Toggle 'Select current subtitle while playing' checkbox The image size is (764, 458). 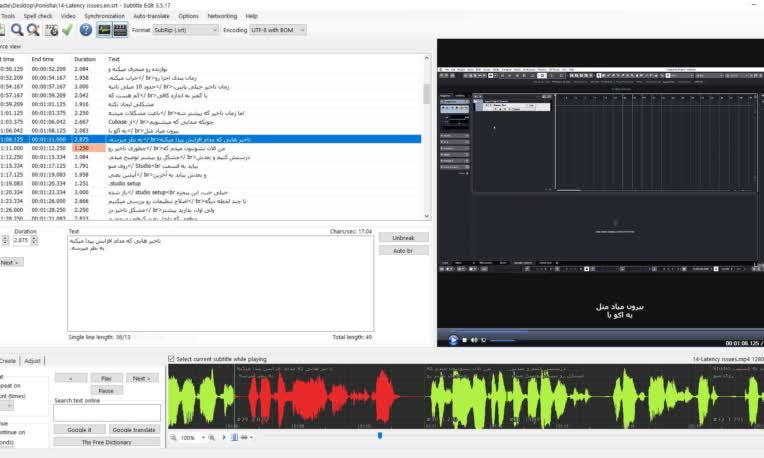(171, 358)
